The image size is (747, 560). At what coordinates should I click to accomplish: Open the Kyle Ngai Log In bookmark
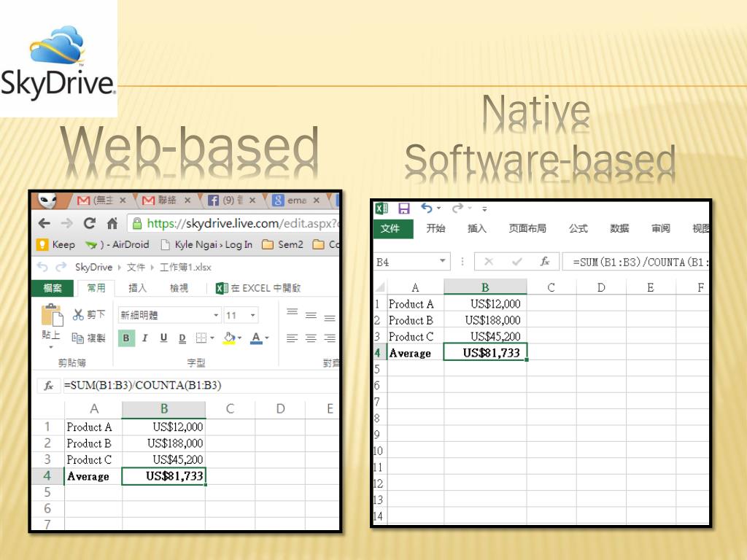point(206,244)
